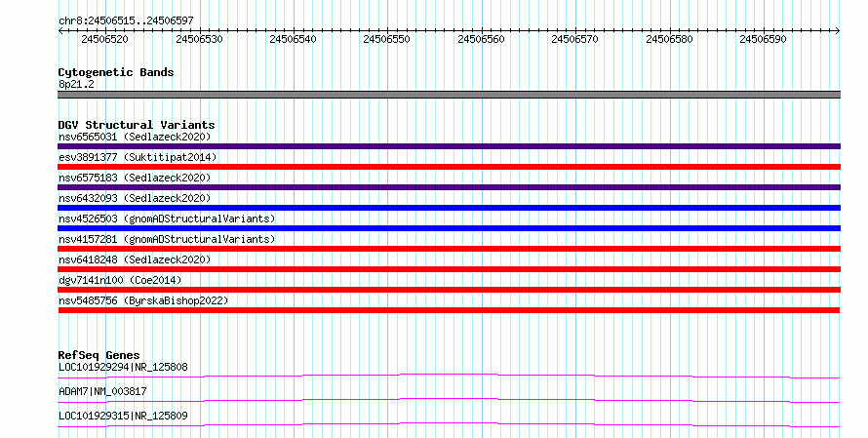This screenshot has height=438, width=868.
Task: Select the blue nsv4526503 variant bar
Action: click(x=449, y=228)
